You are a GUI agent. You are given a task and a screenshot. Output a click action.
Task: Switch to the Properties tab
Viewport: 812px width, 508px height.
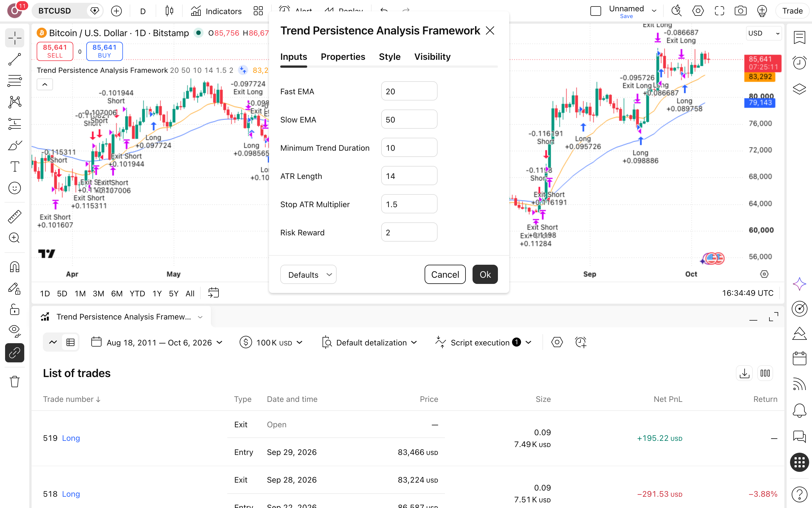[343, 57]
